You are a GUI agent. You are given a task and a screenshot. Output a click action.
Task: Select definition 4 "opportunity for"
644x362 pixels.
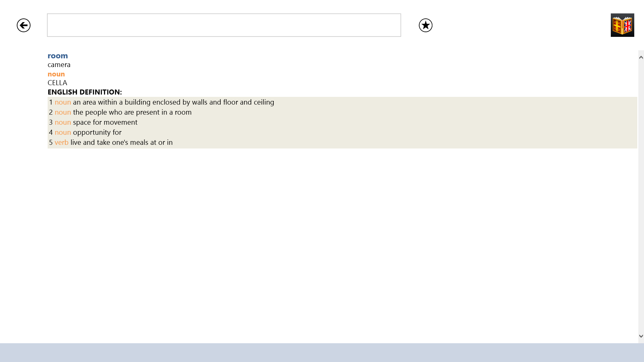(x=97, y=132)
